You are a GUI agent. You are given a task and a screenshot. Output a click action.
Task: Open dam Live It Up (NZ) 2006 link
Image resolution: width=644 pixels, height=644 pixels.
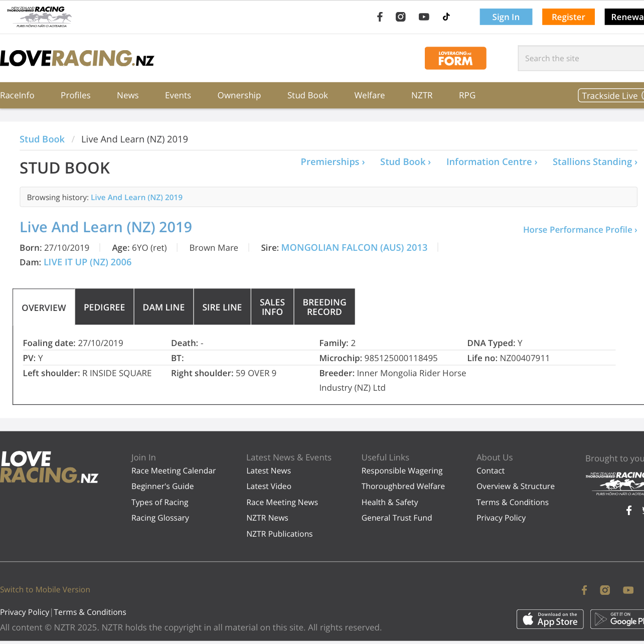[87, 262]
